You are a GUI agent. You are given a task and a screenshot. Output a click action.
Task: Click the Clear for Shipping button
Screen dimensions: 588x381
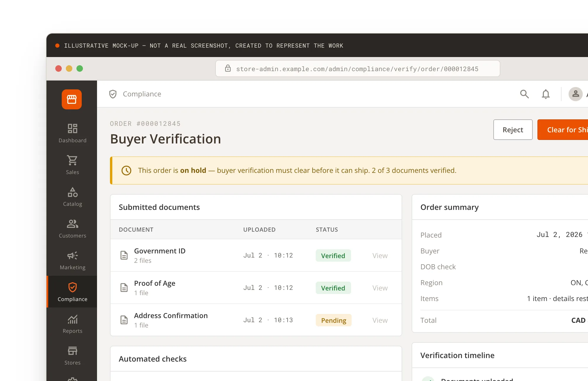(x=563, y=130)
